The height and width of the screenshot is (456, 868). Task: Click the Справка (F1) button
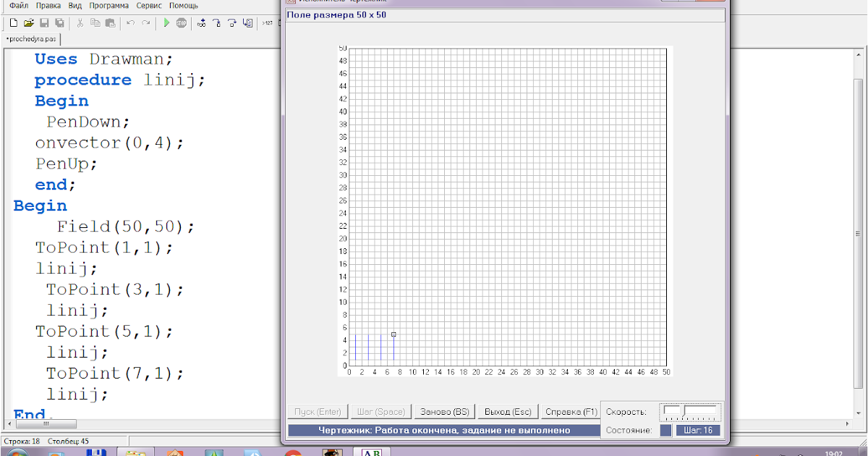[x=571, y=412]
